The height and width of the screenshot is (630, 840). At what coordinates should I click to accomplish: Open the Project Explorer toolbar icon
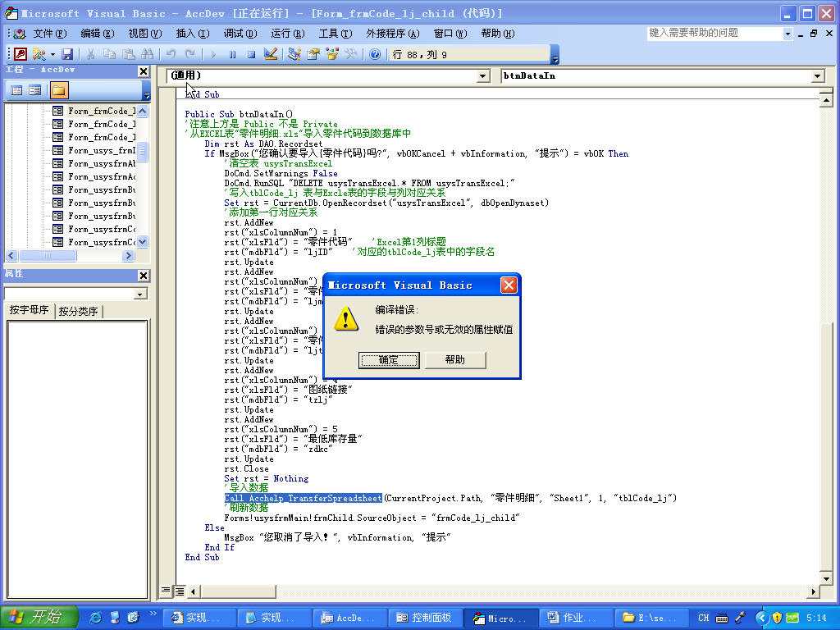click(x=294, y=54)
